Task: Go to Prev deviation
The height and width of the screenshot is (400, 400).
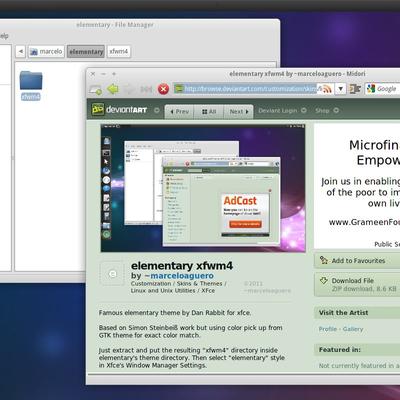Action: [179, 112]
